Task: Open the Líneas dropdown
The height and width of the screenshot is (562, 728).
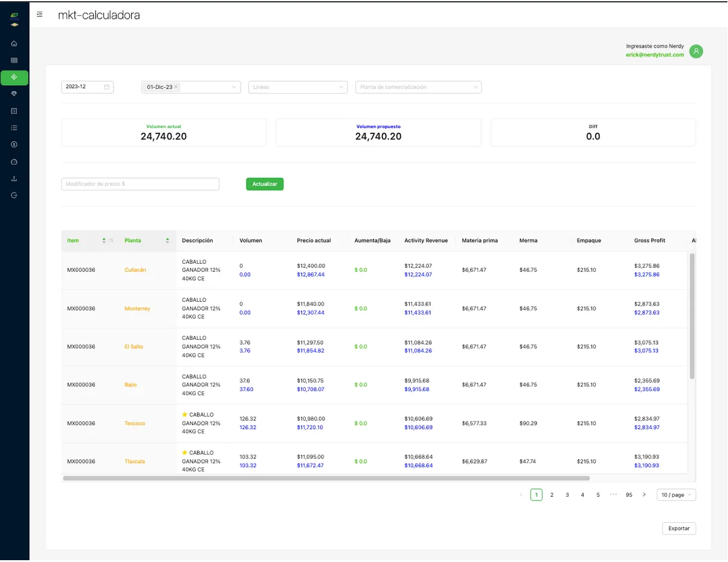Action: 298,87
